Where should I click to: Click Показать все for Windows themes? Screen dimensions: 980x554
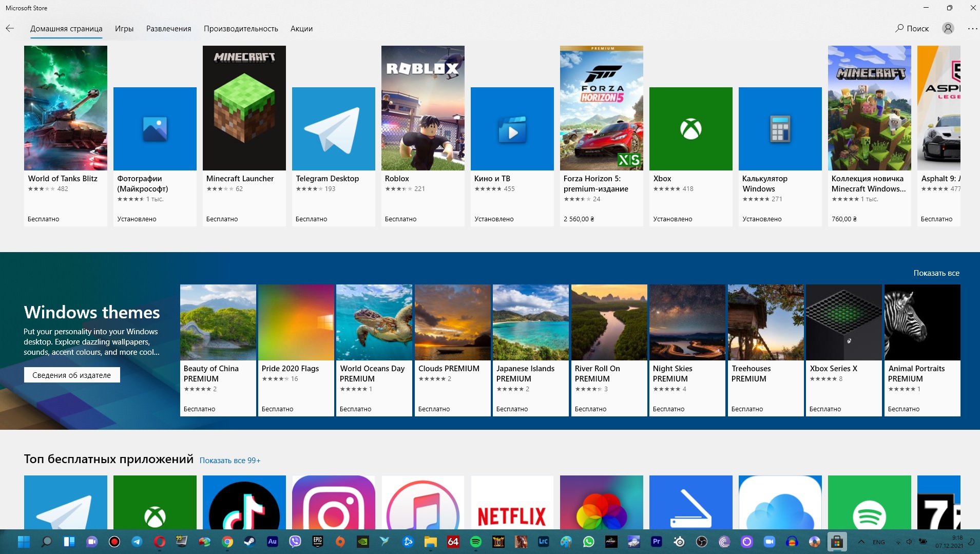pos(936,273)
